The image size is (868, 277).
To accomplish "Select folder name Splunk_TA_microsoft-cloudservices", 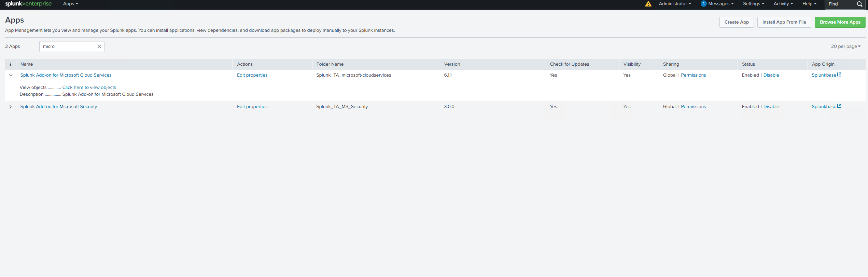I will pos(354,75).
